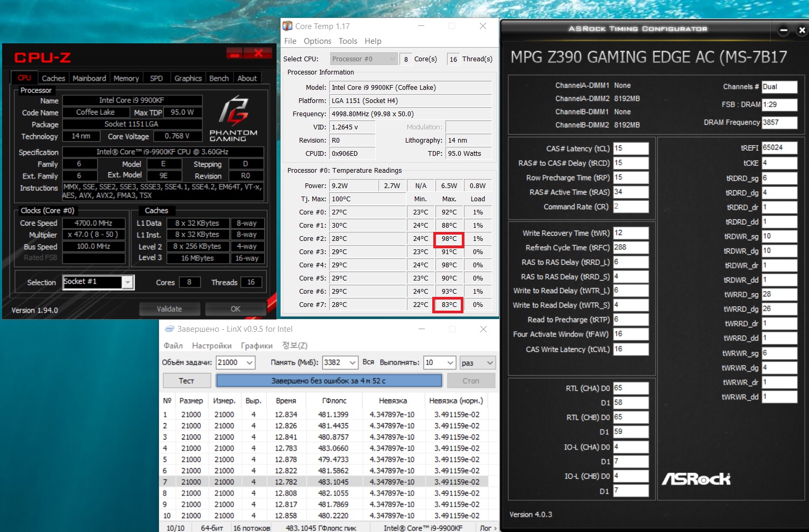Sort LinX results by the Время column
The image size is (809, 532).
[x=286, y=400]
